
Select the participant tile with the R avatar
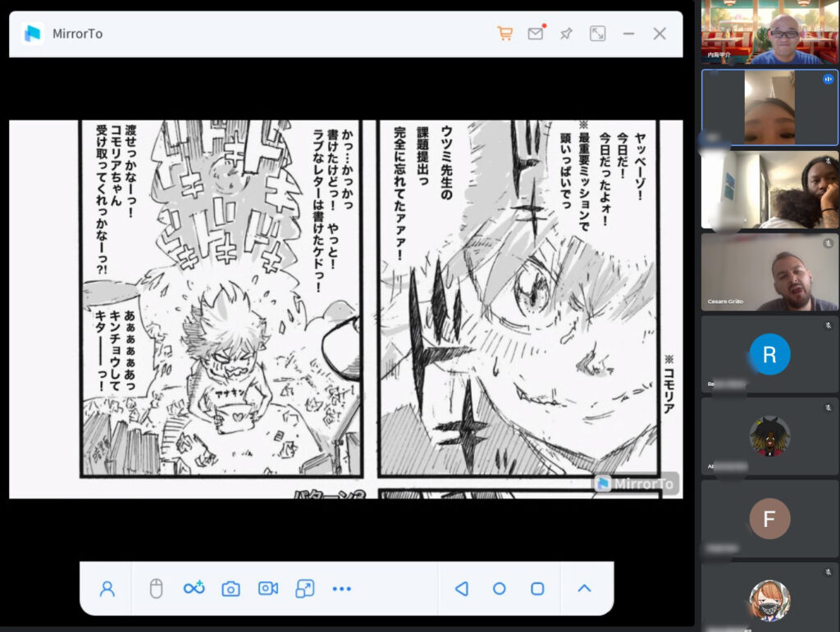769,354
